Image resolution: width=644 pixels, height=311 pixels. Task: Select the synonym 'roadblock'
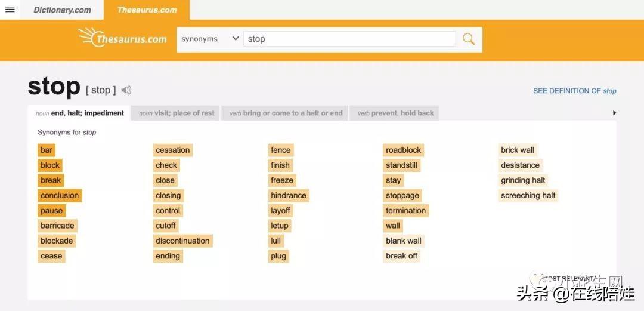[403, 150]
